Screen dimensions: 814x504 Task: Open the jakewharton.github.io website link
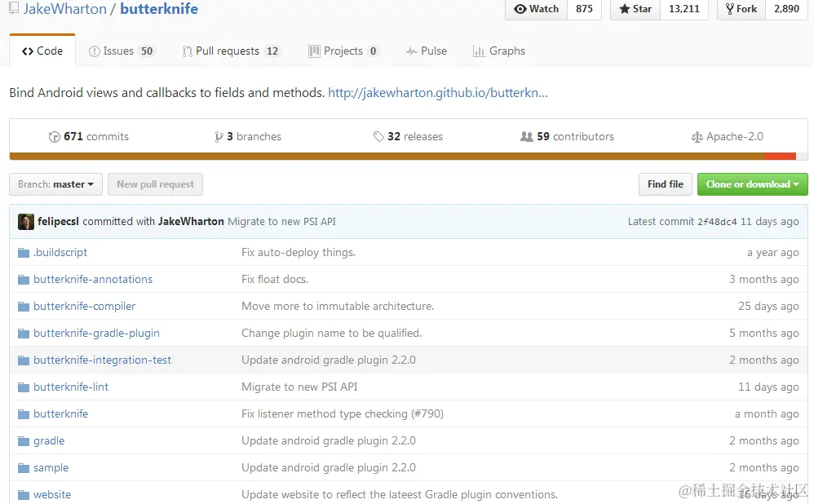click(x=438, y=93)
